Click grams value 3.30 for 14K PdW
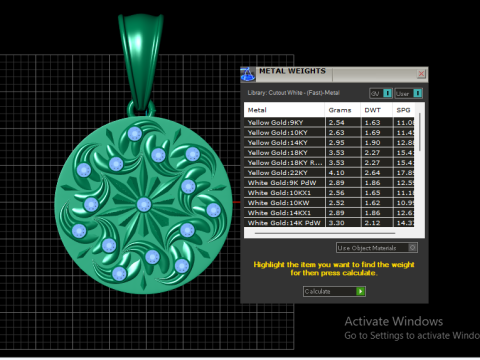Image resolution: width=480 pixels, height=360 pixels. click(337, 223)
